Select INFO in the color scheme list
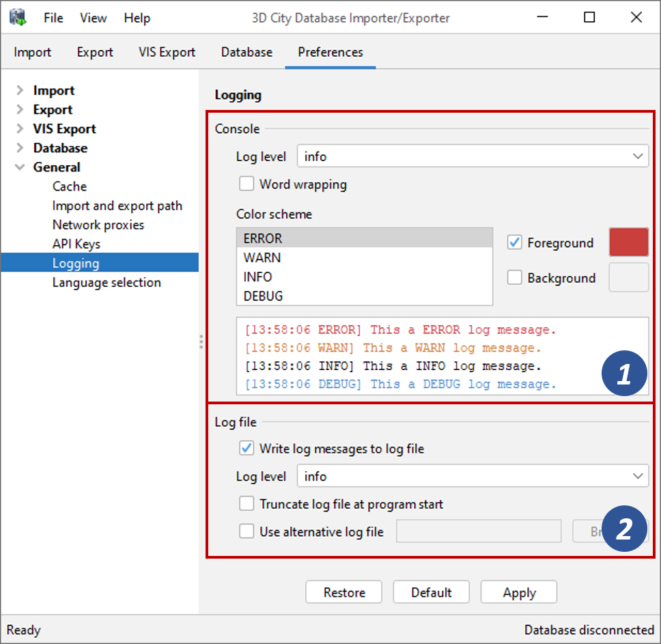The image size is (661, 644). 364,277
